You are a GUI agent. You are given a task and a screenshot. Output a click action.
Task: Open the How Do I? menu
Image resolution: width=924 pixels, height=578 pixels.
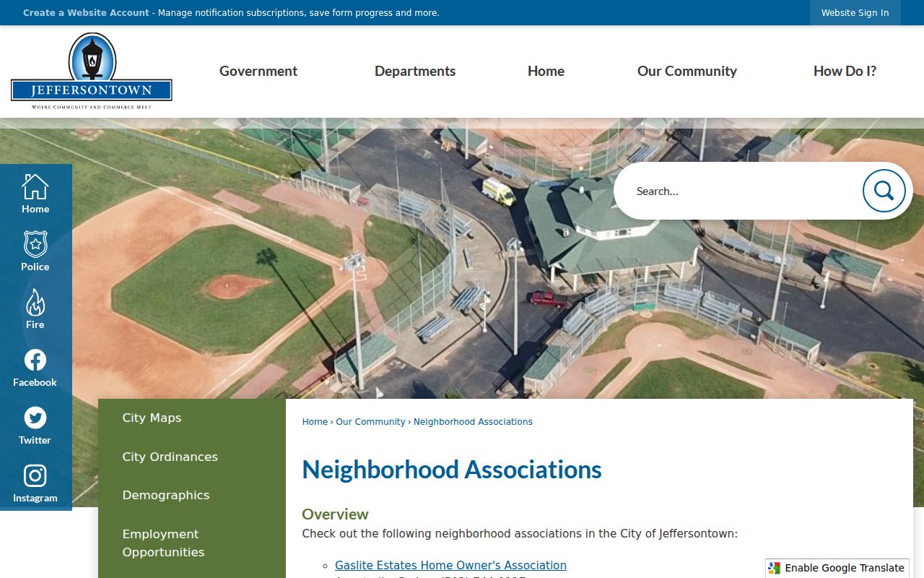[x=845, y=71]
